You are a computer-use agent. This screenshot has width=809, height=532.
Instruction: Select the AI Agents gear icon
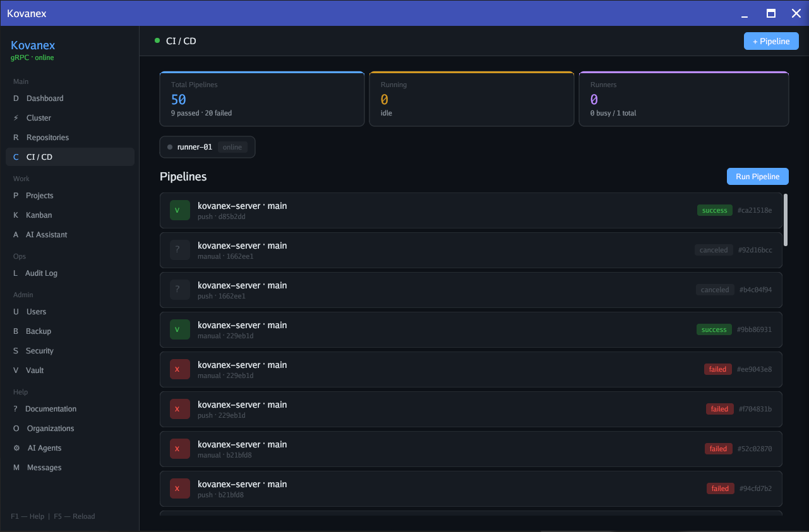(x=15, y=447)
